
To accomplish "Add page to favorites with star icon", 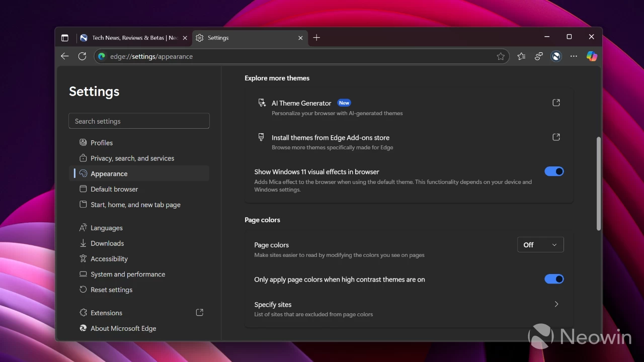I will click(x=501, y=56).
